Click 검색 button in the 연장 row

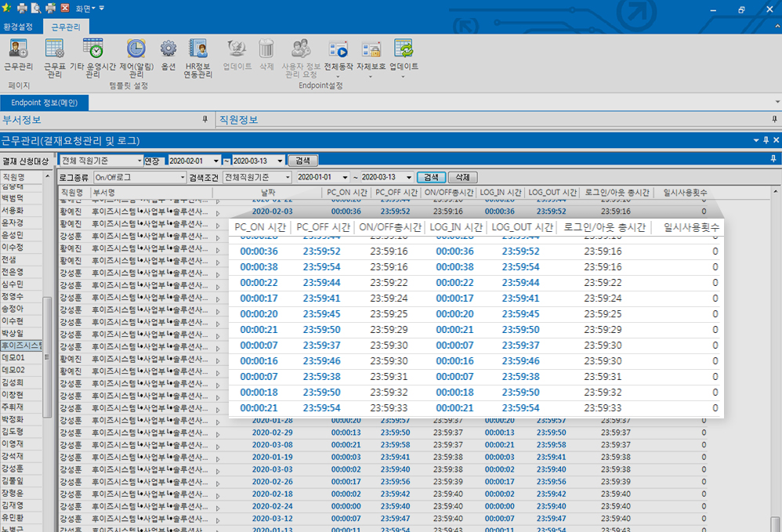point(302,161)
